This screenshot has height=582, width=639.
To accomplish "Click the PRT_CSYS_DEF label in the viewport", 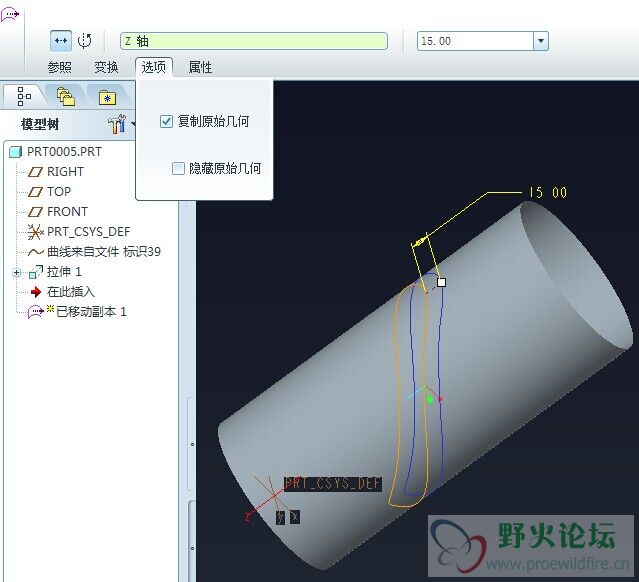I will point(333,483).
